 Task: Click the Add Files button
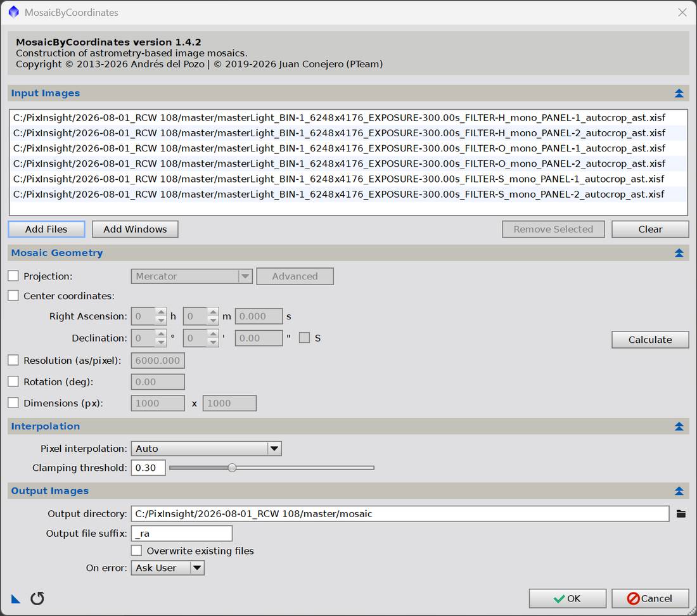(x=46, y=229)
